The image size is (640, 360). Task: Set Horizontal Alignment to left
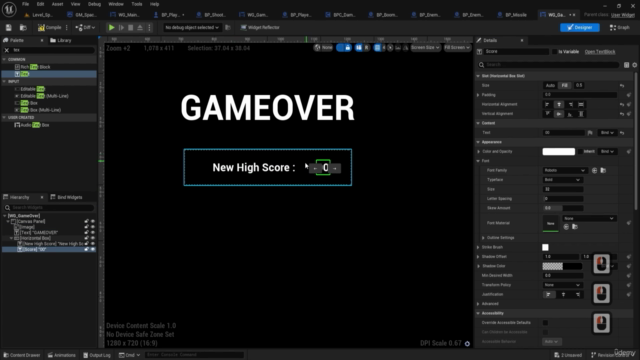click(x=547, y=104)
